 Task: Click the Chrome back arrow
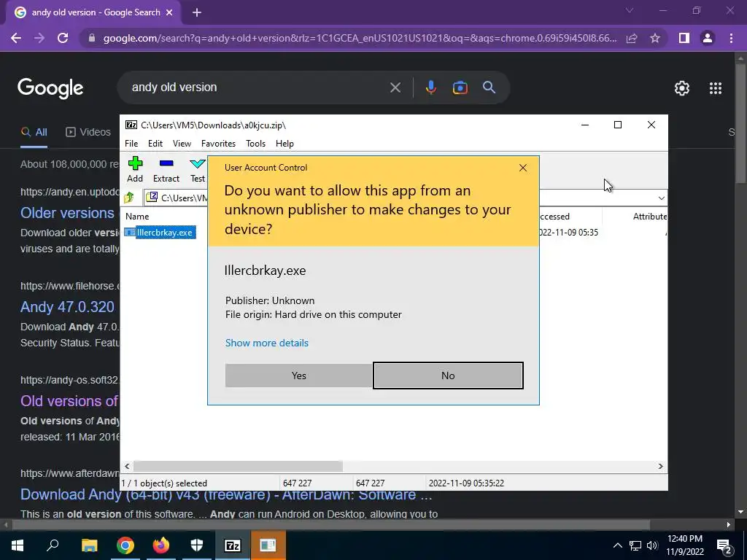point(16,38)
